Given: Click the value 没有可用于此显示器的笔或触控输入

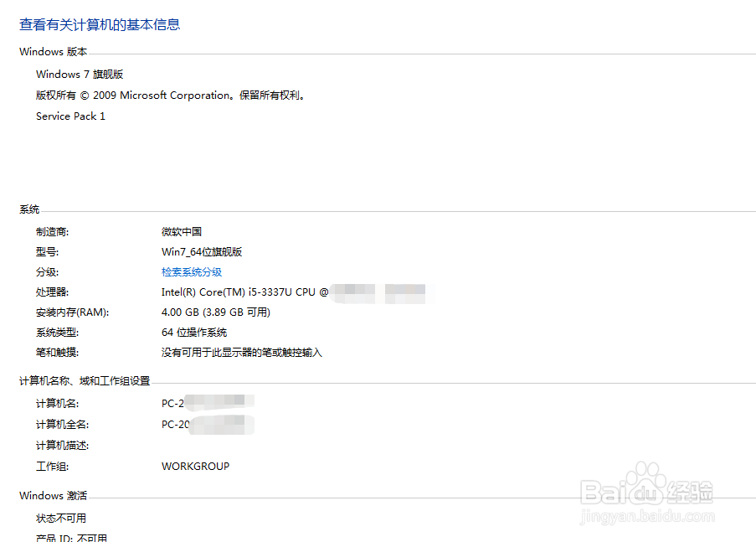Looking at the screenshot, I should (x=242, y=353).
